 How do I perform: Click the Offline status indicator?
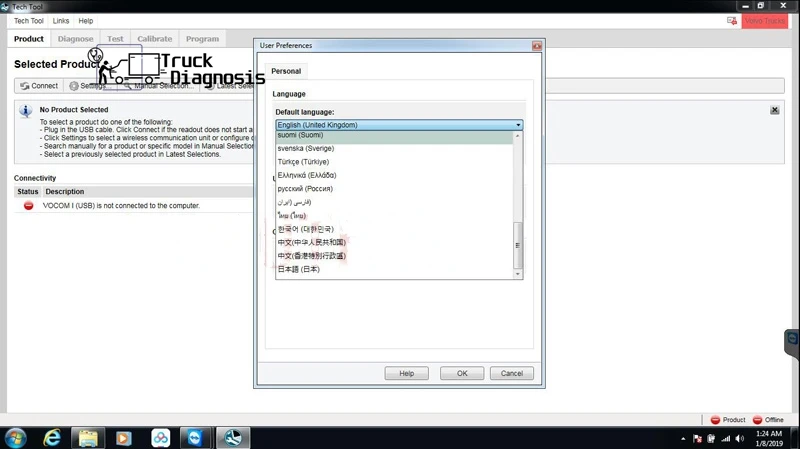[x=768, y=420]
